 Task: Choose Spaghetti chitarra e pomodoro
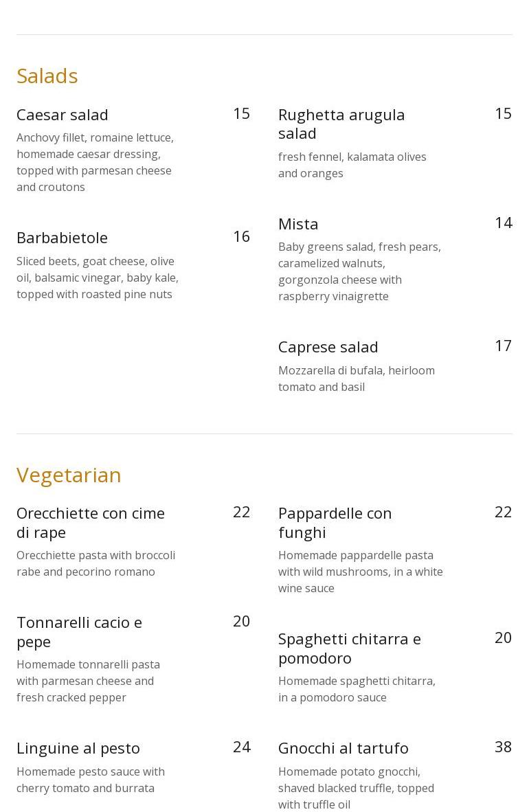pos(349,648)
